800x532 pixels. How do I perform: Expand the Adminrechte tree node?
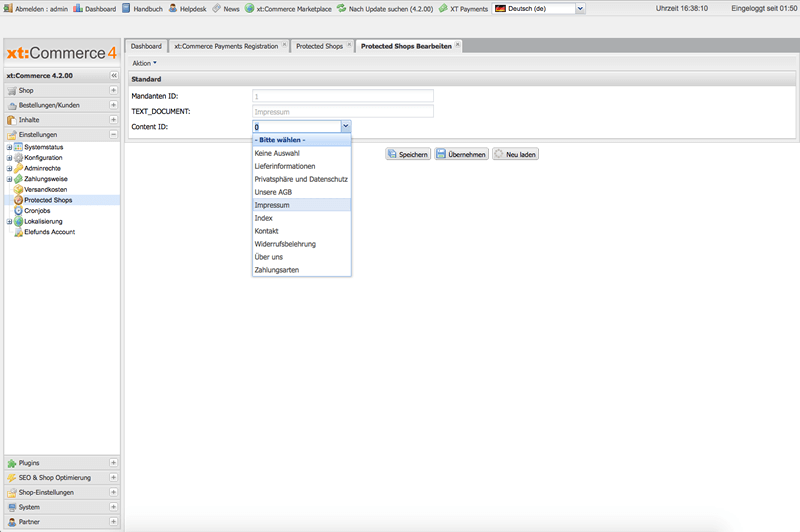tap(9, 168)
